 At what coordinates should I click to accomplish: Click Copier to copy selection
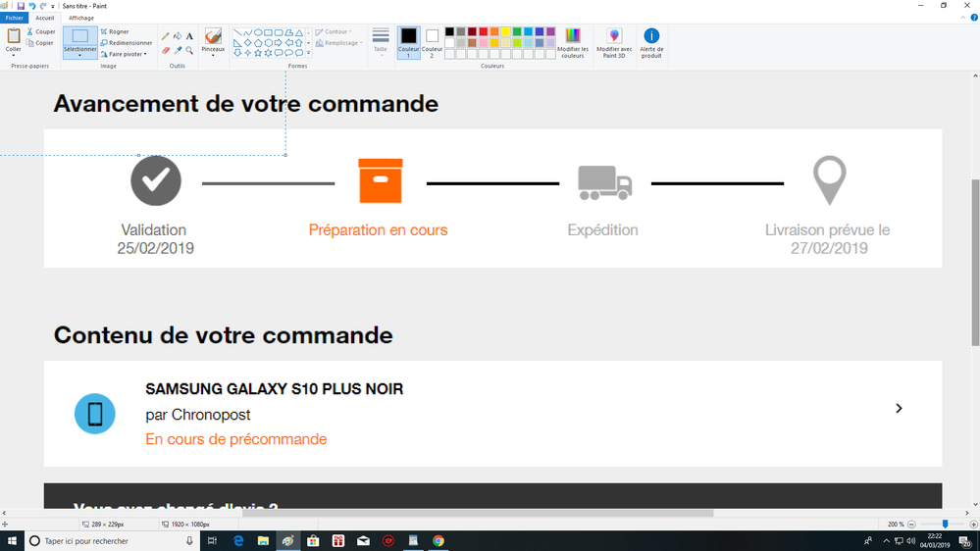pyautogui.click(x=40, y=43)
